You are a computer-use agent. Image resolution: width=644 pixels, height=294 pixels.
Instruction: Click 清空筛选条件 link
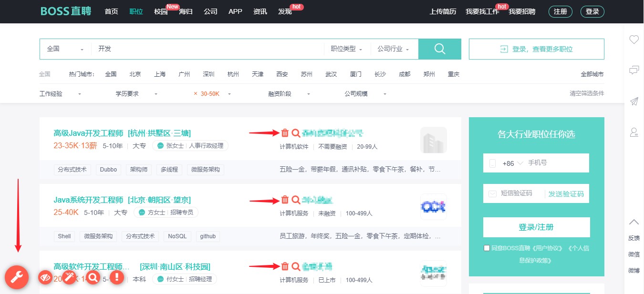(587, 93)
